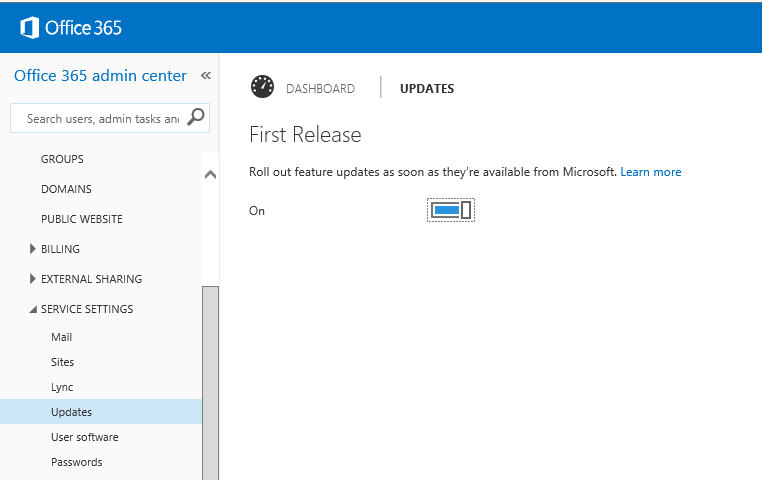
Task: Open the Learn more link
Action: (x=650, y=172)
